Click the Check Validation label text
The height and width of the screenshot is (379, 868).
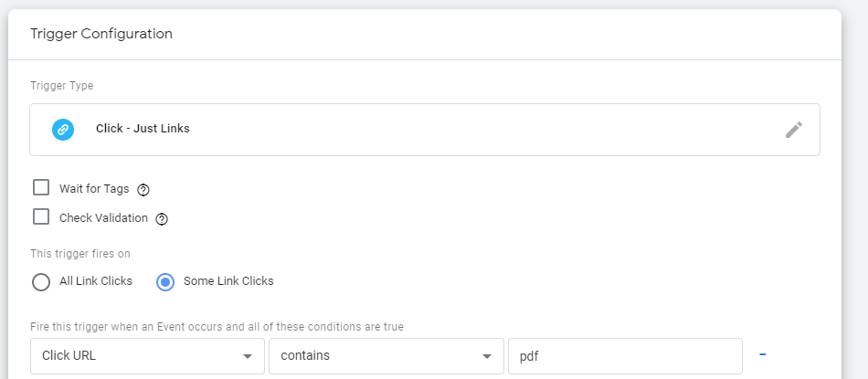pyautogui.click(x=103, y=218)
